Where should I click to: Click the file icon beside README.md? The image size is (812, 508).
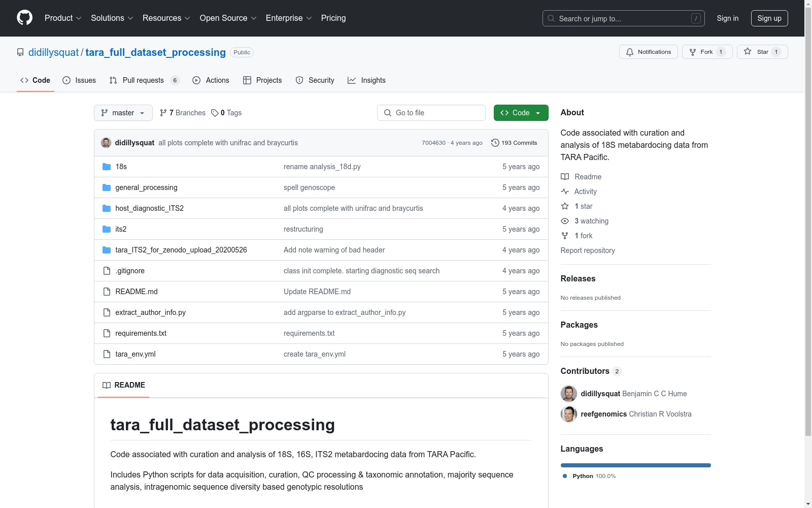click(107, 292)
